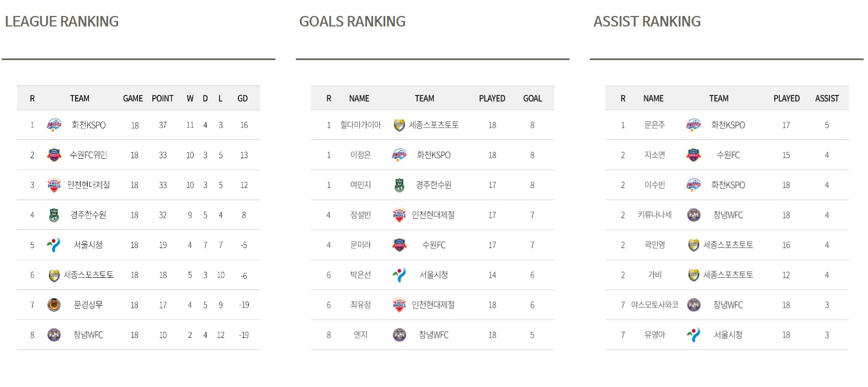Image resolution: width=868 pixels, height=387 pixels.
Task: Click player name 문은주 in assist ranking
Action: tap(654, 125)
